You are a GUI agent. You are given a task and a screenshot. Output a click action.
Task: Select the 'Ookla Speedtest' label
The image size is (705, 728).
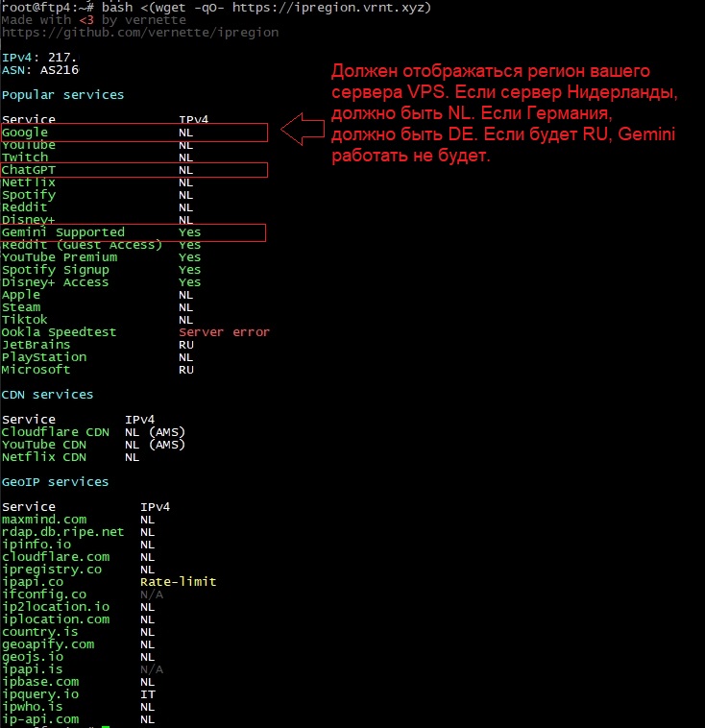click(x=59, y=332)
